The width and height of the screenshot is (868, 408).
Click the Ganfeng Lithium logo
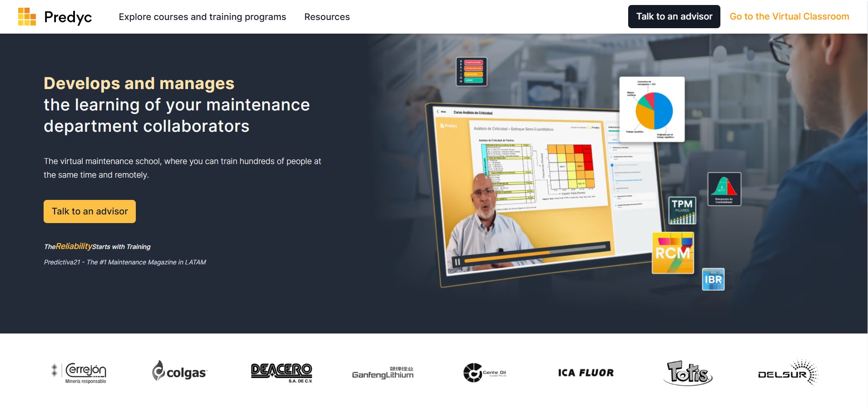click(x=383, y=373)
